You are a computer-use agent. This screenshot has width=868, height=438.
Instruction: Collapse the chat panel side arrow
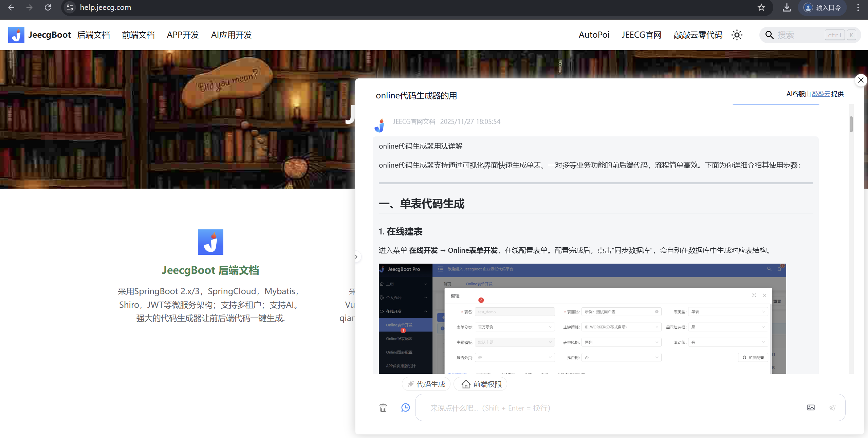pos(356,256)
